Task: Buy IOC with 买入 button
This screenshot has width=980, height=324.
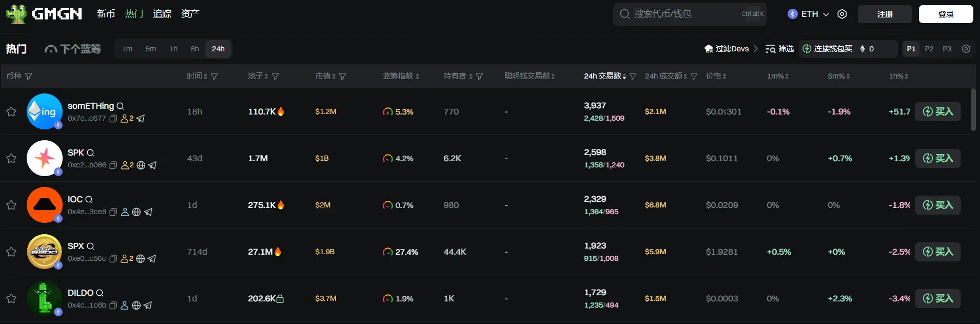Action: click(937, 205)
